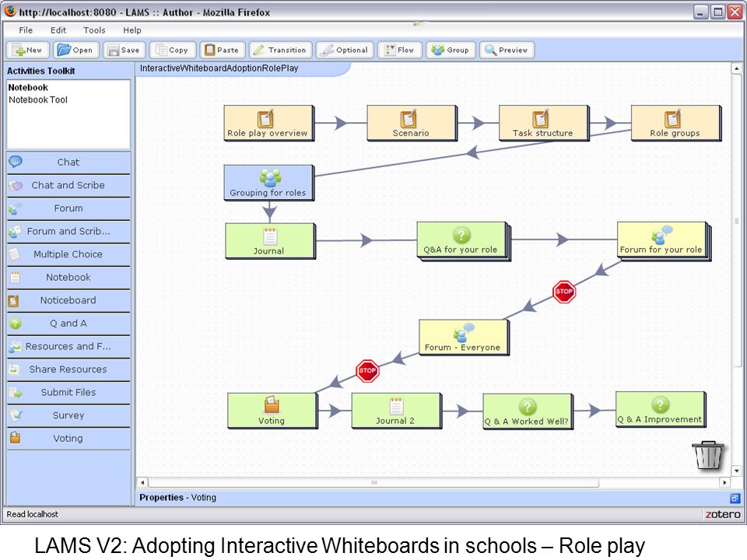Click the canvas scroll down arrow

pyautogui.click(x=737, y=471)
